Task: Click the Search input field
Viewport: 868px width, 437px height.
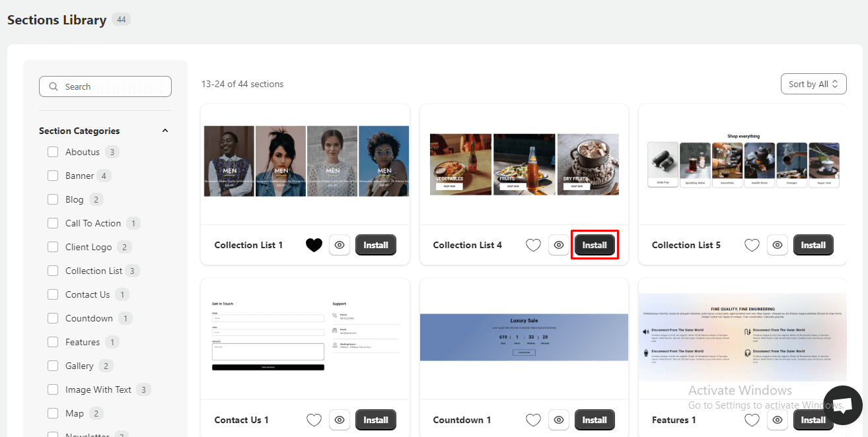Action: tap(106, 86)
